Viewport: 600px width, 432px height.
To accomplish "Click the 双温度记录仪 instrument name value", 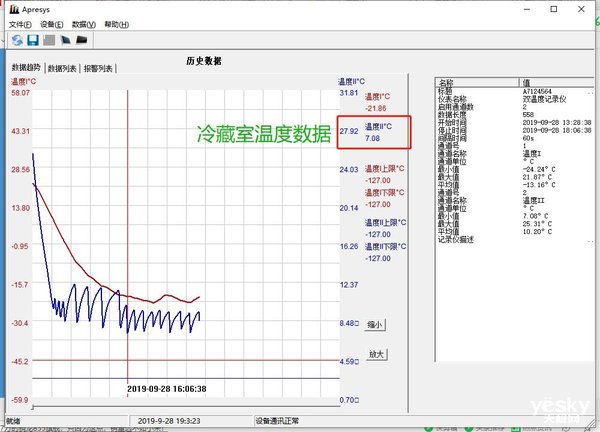I will [544, 99].
